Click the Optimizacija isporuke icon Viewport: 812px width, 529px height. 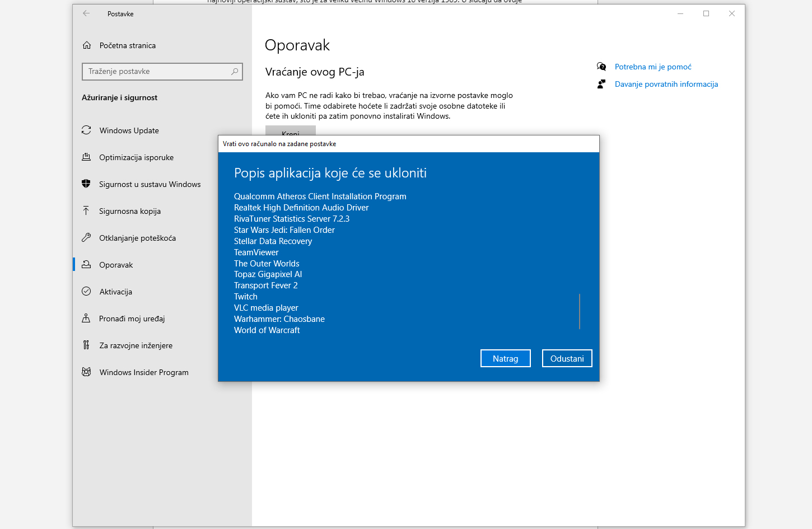86,157
